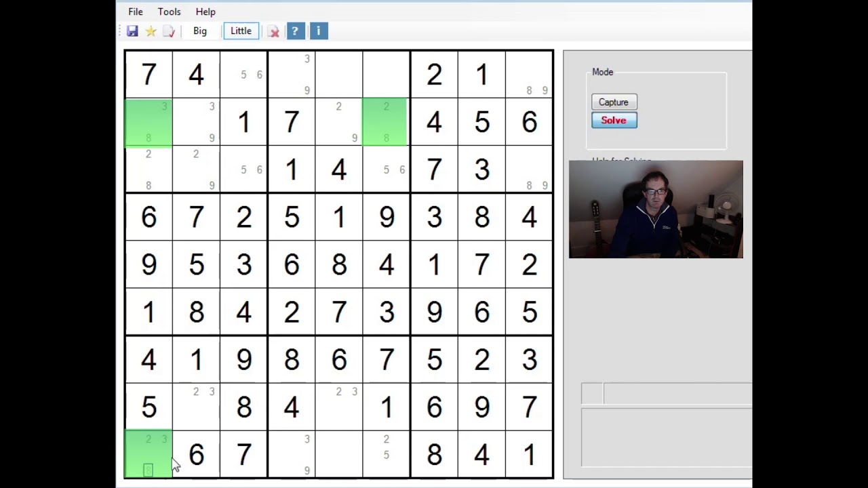Select green highlighted cell with candidates 2 8

coord(386,122)
